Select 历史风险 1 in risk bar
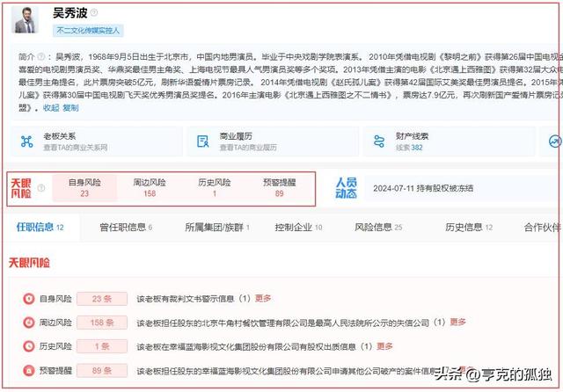 coord(215,188)
